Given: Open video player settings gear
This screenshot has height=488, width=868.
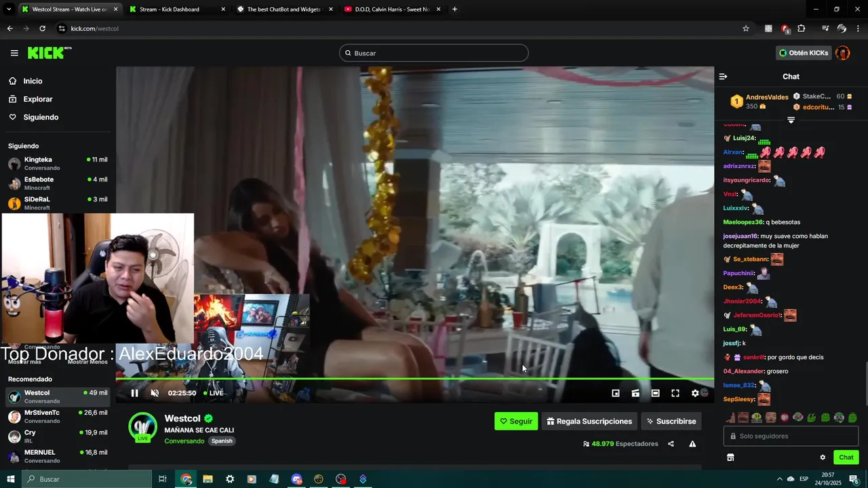Looking at the screenshot, I should 695,393.
